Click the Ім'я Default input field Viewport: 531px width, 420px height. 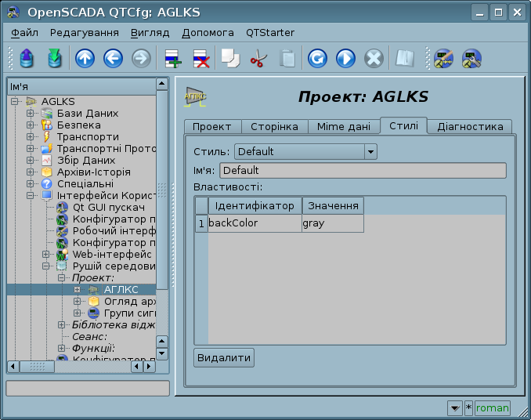[x=363, y=170]
